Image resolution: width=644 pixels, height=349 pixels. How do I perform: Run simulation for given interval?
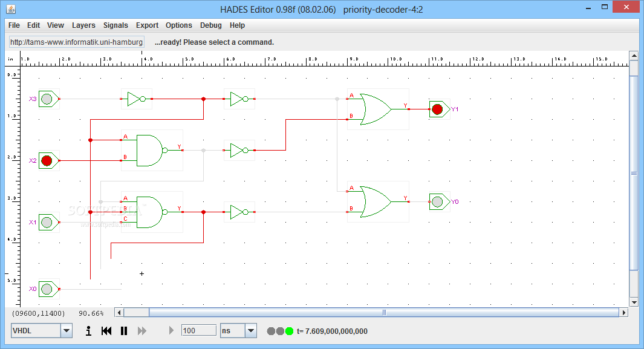coord(171,330)
